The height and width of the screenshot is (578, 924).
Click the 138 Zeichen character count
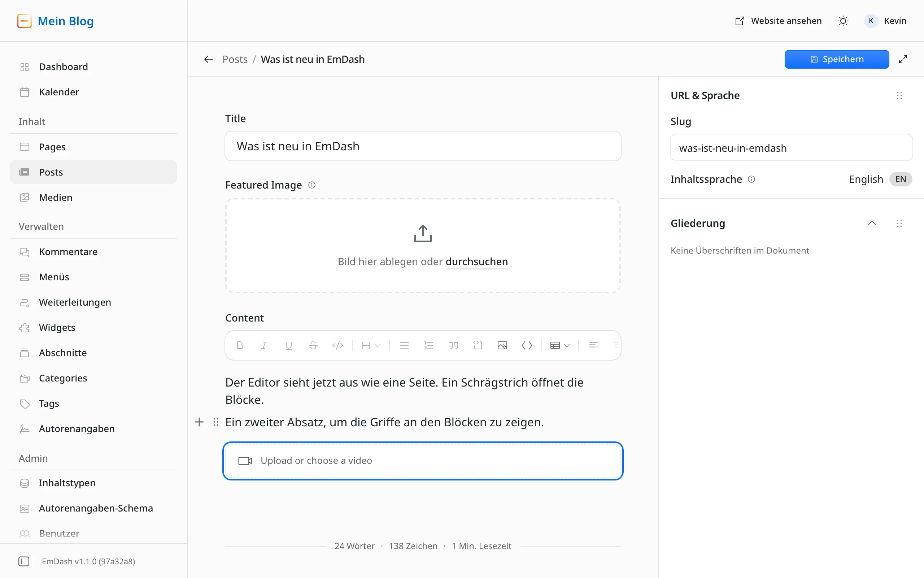pos(413,546)
